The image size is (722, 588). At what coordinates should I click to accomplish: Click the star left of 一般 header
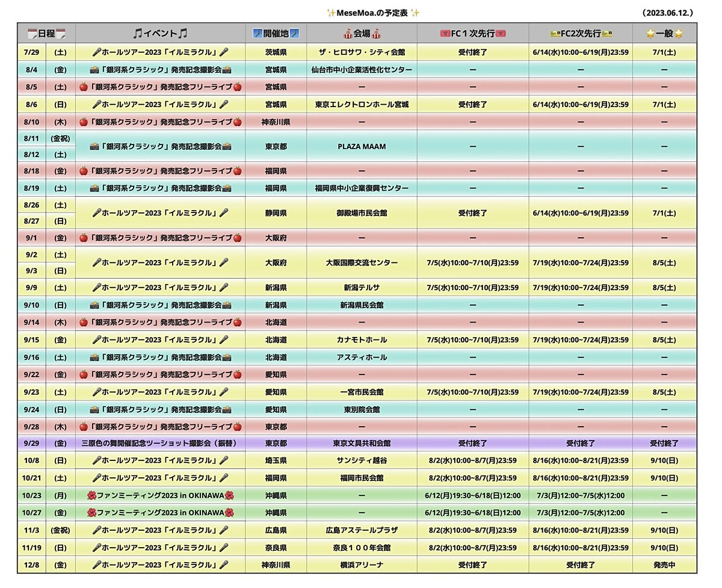[650, 33]
